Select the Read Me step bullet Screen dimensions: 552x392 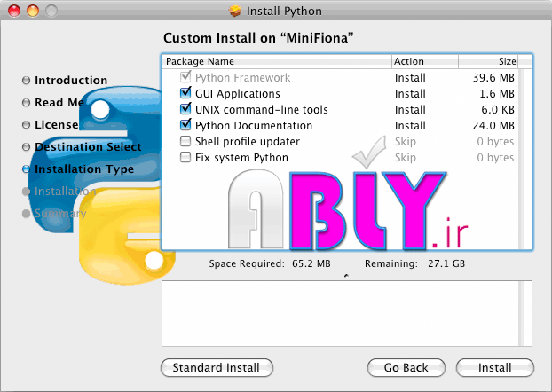[26, 102]
